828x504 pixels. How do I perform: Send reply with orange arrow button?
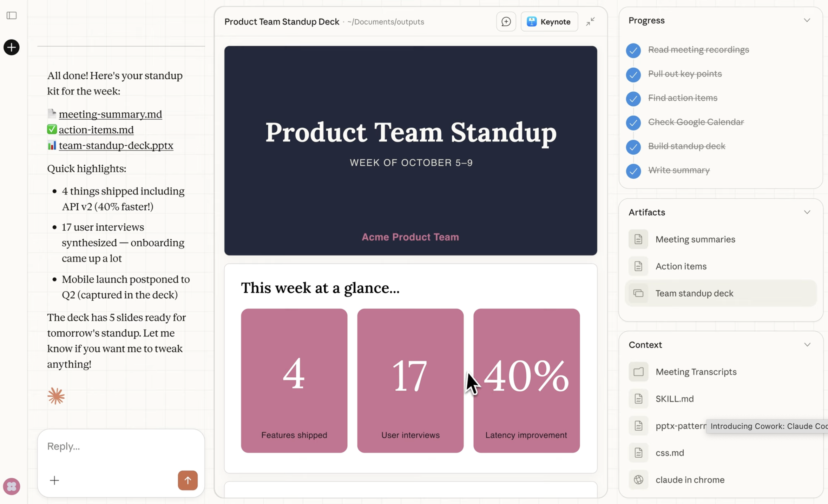188,480
